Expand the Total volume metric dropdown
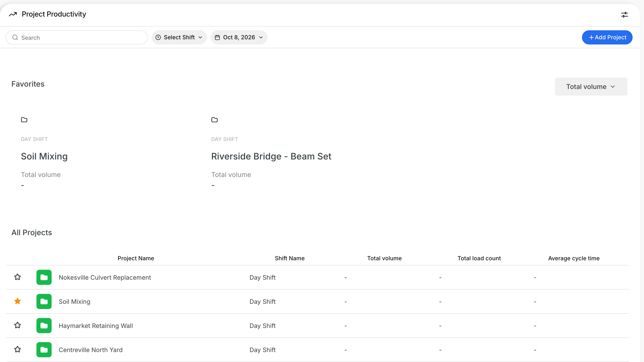Screen dimensions: 644x362 click(591, 87)
